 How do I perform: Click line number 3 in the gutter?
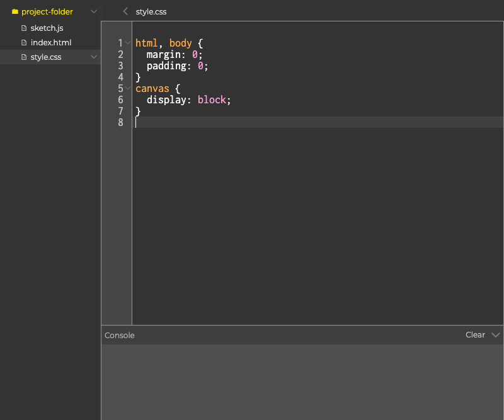tap(120, 65)
